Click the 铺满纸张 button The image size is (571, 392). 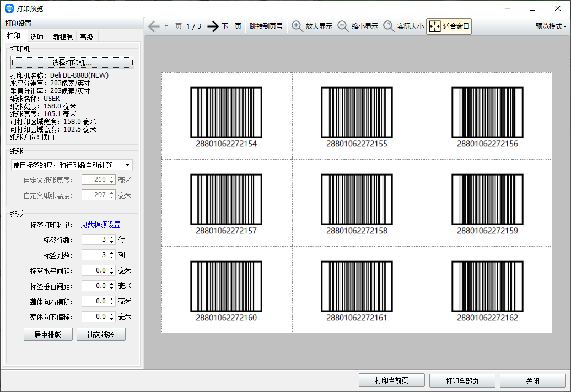[x=101, y=334]
